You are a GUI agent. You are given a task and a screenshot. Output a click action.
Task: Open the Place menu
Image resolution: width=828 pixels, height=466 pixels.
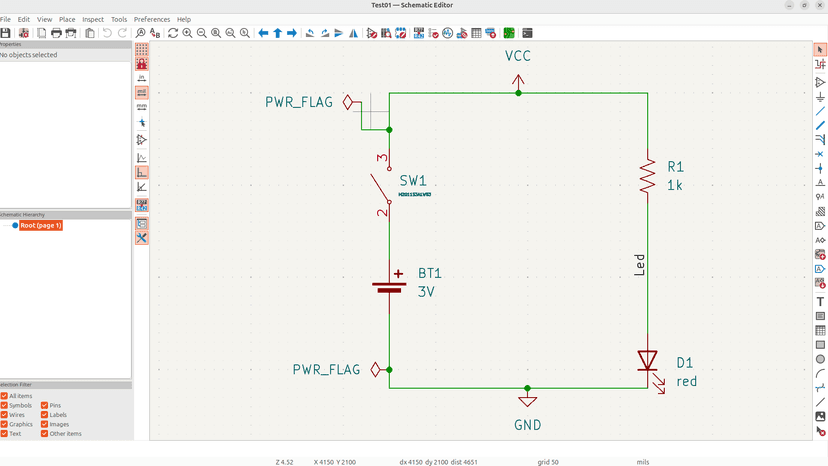click(x=67, y=19)
